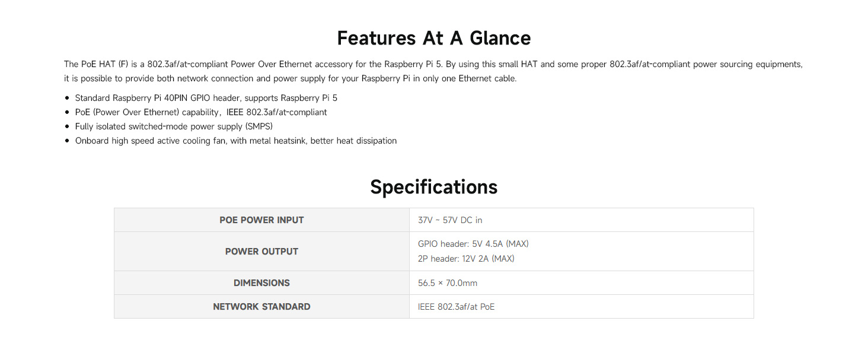Click the Fully isolated SMPS bullet item

174,126
